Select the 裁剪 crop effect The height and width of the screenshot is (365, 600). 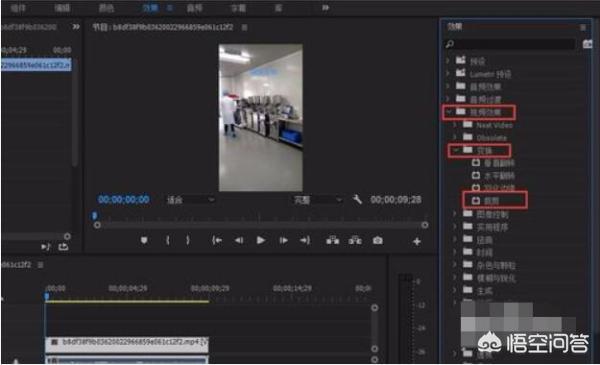[491, 200]
